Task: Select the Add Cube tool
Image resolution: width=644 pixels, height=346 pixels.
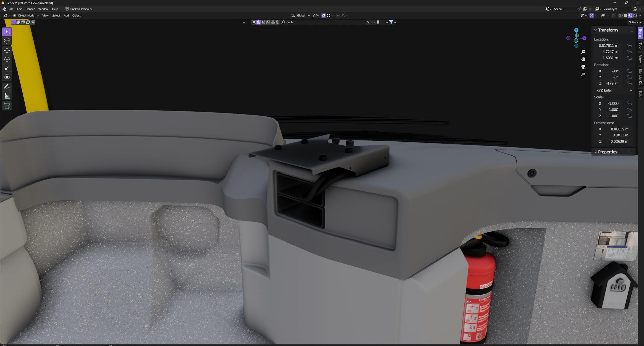Action: [7, 106]
